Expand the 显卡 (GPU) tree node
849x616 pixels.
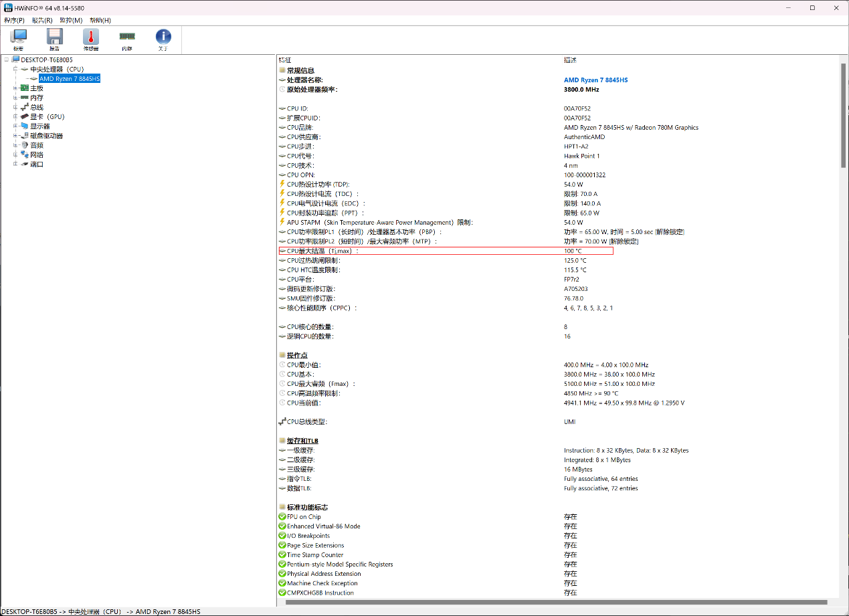tap(15, 117)
